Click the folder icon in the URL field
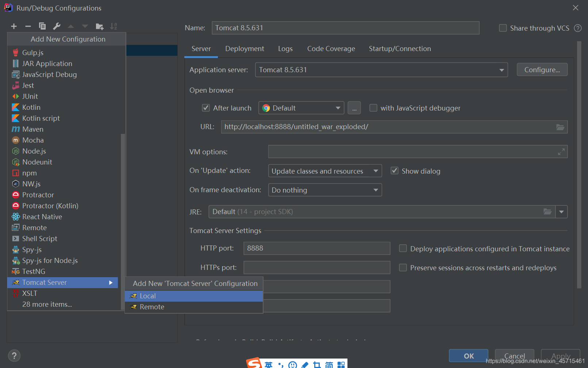 click(x=560, y=127)
